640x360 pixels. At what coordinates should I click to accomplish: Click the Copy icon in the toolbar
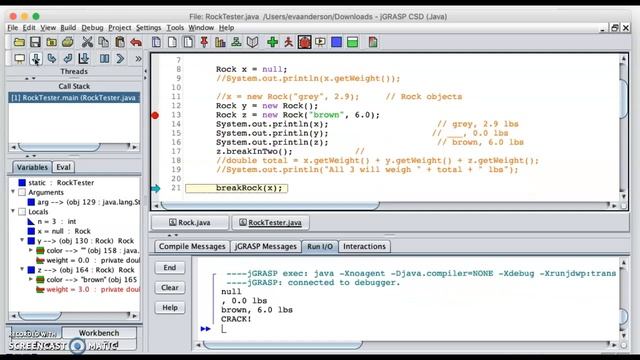104,42
